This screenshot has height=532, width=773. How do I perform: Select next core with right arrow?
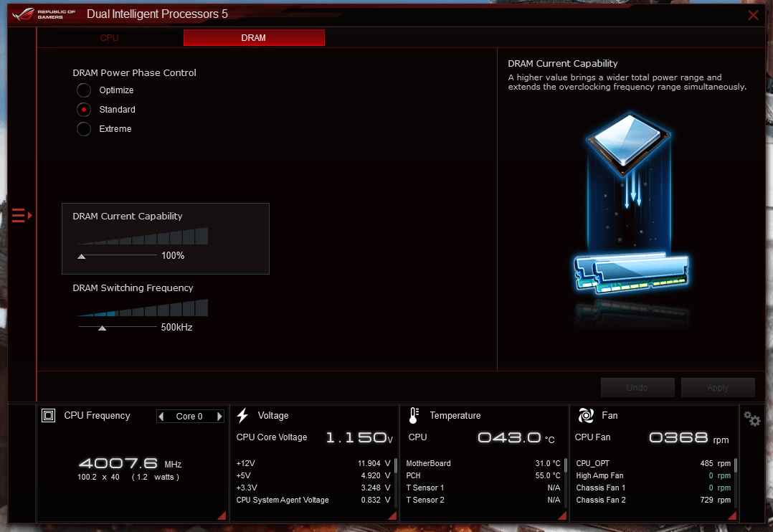pos(219,417)
